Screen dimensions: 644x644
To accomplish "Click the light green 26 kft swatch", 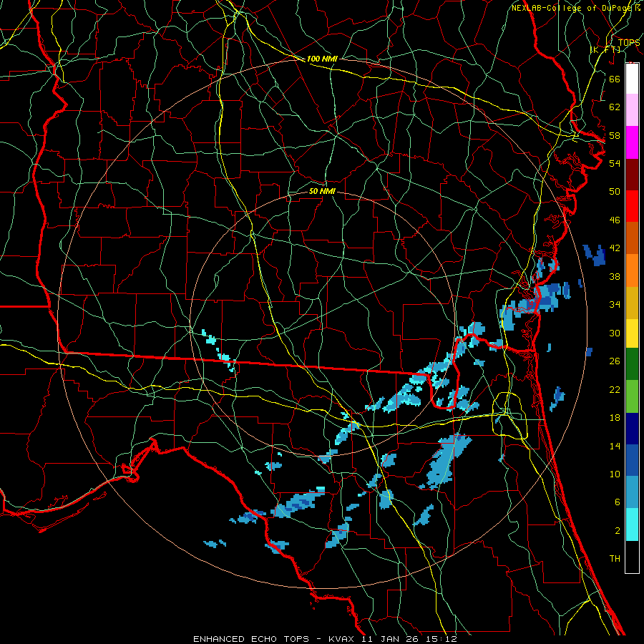I will [632, 396].
